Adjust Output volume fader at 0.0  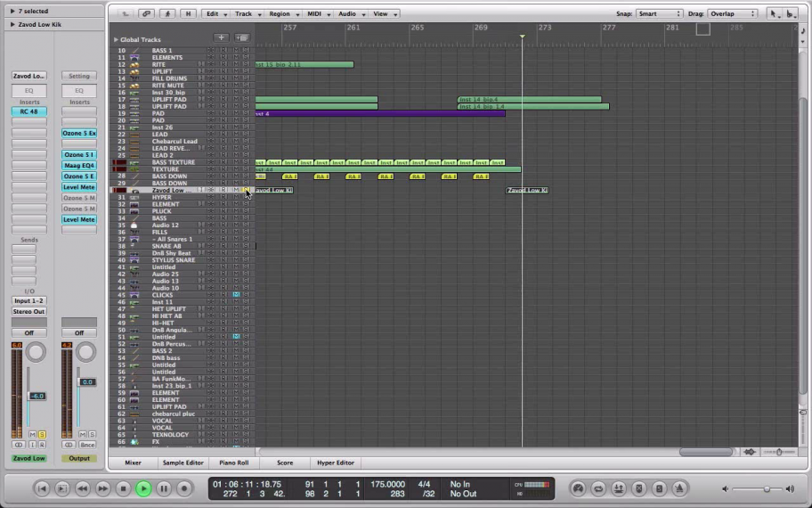tap(87, 382)
